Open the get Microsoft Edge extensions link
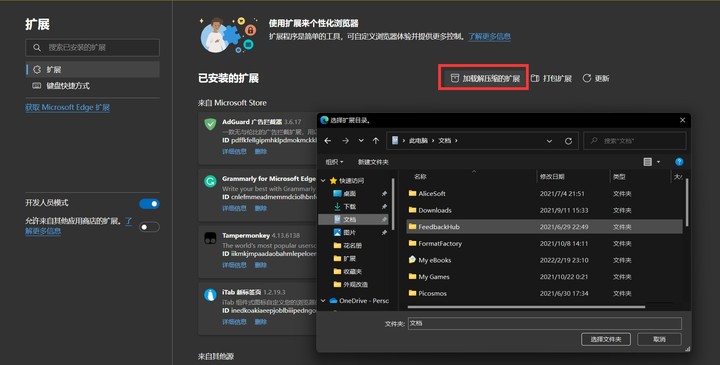This screenshot has height=365, width=720. [68, 107]
